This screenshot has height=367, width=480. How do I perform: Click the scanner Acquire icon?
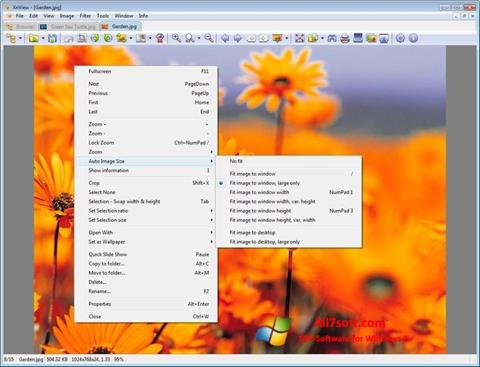tap(358, 38)
